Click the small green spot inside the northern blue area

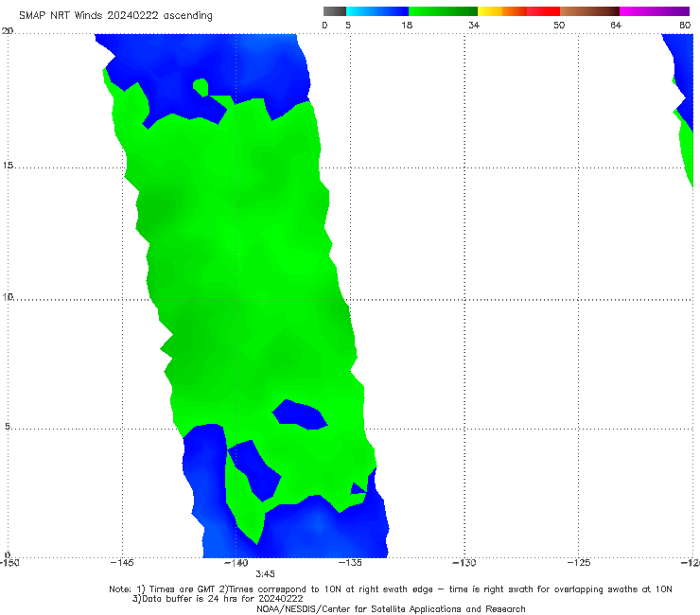pos(201,87)
